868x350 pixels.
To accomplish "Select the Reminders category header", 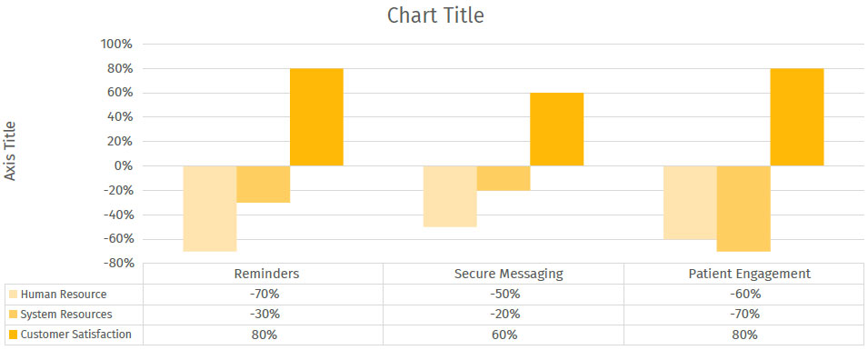I will 267,274.
